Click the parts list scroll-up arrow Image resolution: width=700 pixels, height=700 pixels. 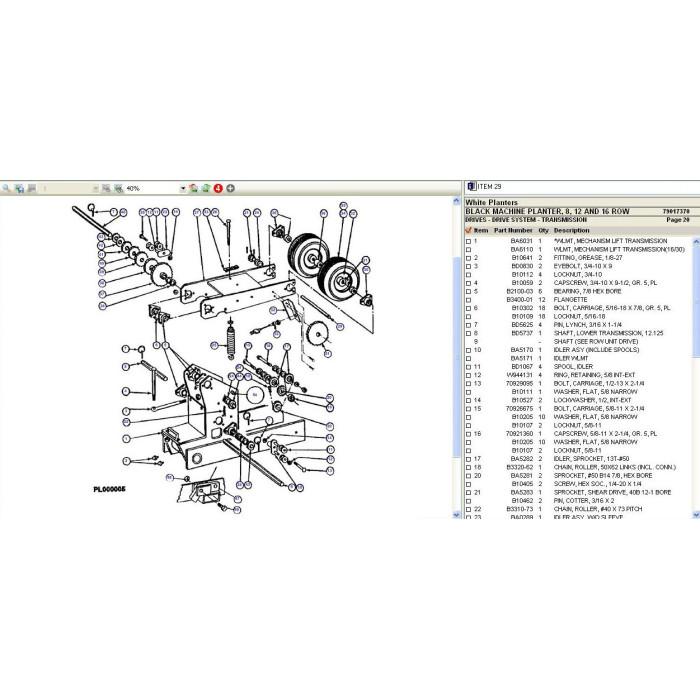(x=696, y=242)
